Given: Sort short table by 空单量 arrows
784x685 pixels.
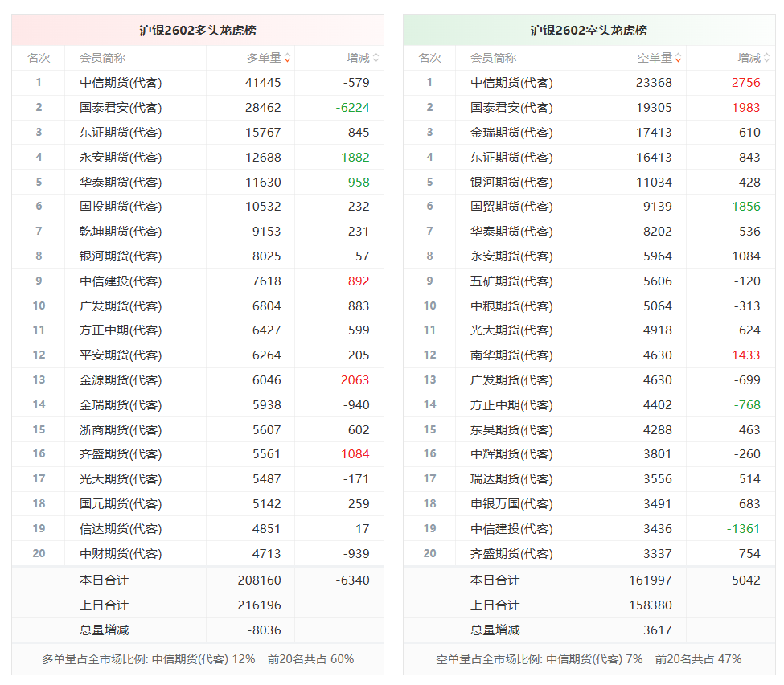Looking at the screenshot, I should [x=678, y=58].
